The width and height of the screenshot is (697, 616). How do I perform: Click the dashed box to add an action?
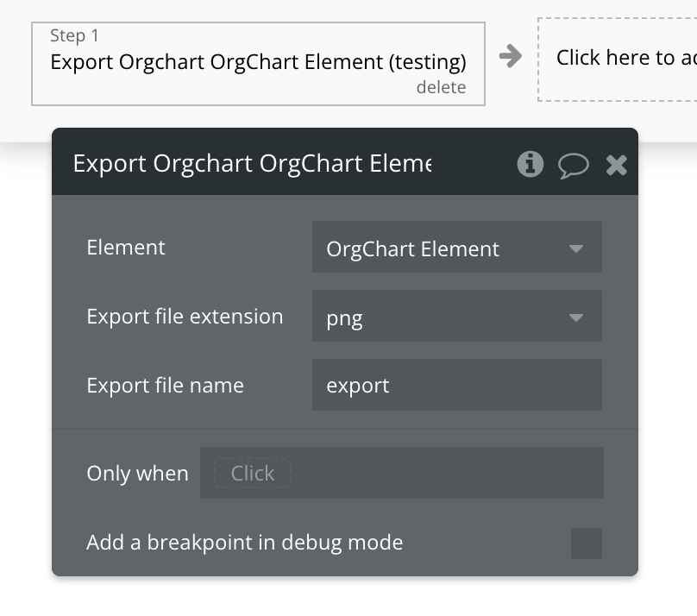tap(618, 60)
